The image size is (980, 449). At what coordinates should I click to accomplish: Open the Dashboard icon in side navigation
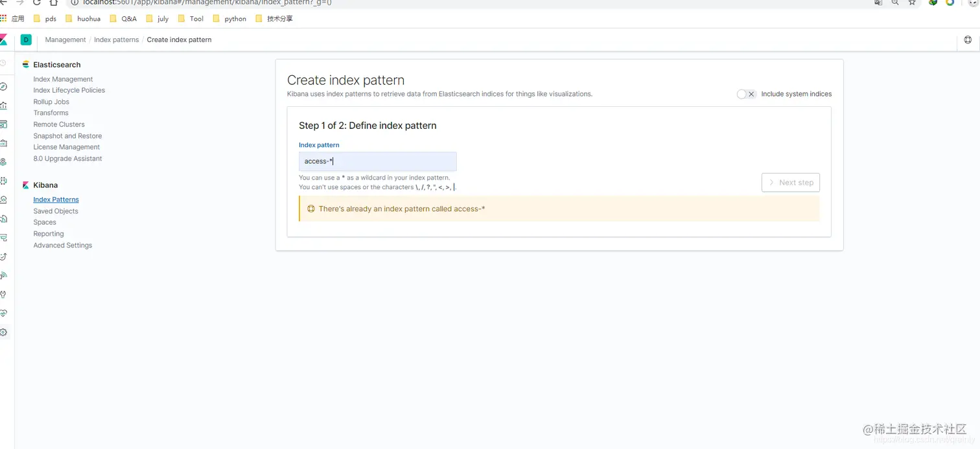click(3, 124)
